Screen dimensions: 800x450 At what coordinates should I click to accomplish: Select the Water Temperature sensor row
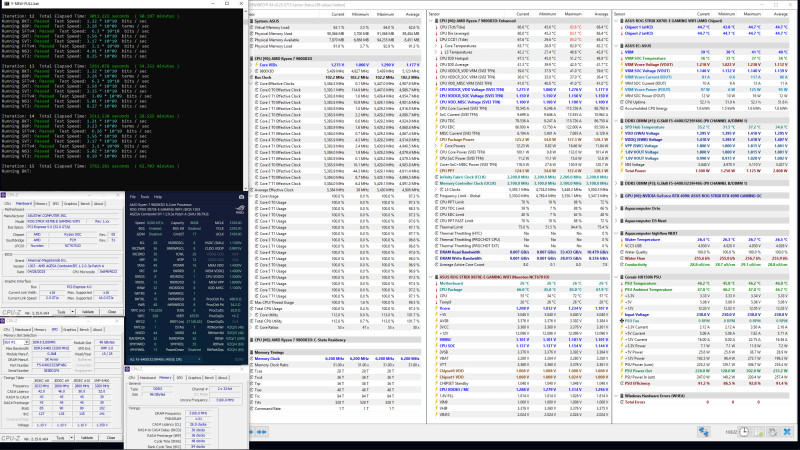[704, 240]
